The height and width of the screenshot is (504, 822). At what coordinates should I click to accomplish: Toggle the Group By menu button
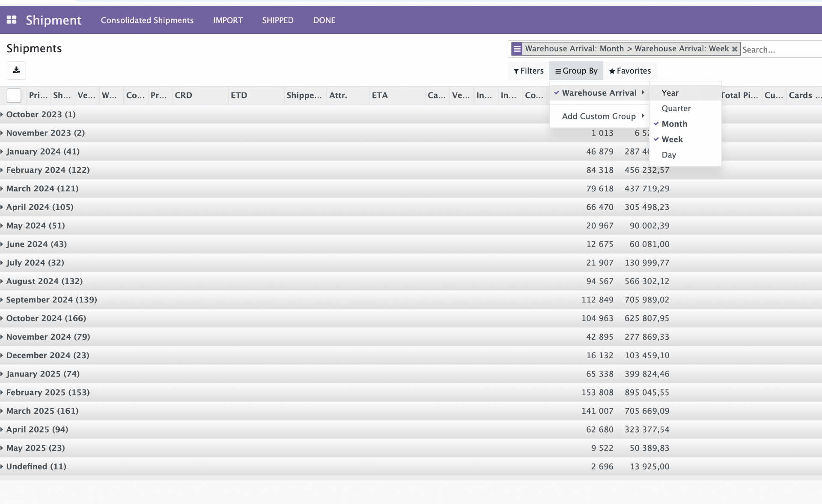tap(576, 71)
